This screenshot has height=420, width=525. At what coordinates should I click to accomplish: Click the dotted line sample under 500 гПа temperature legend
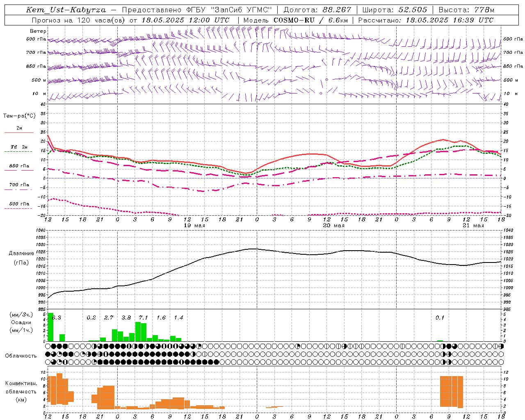18,209
